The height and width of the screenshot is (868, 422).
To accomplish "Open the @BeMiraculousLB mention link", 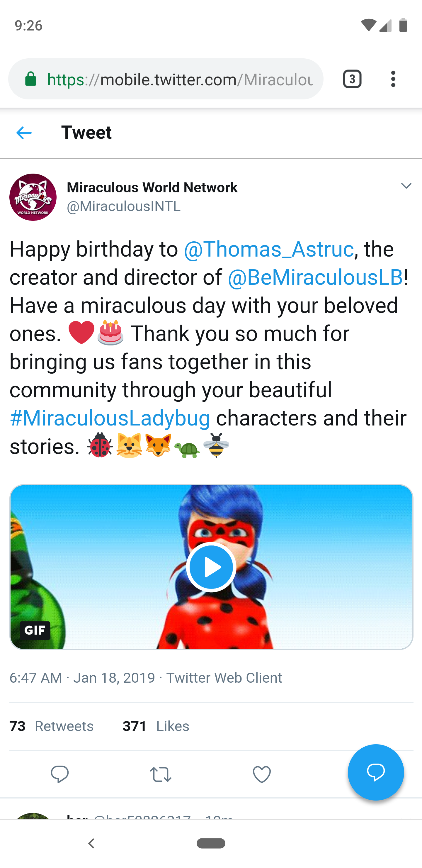I will point(315,278).
